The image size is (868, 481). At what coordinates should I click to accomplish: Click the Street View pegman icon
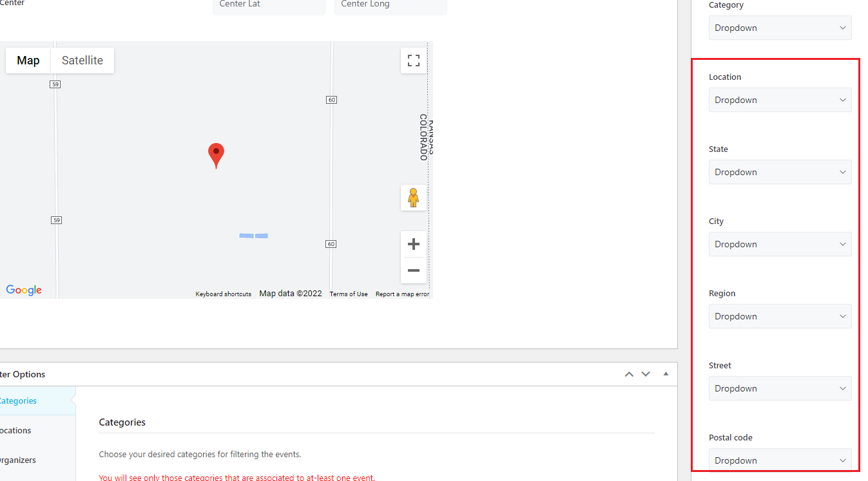coord(414,198)
